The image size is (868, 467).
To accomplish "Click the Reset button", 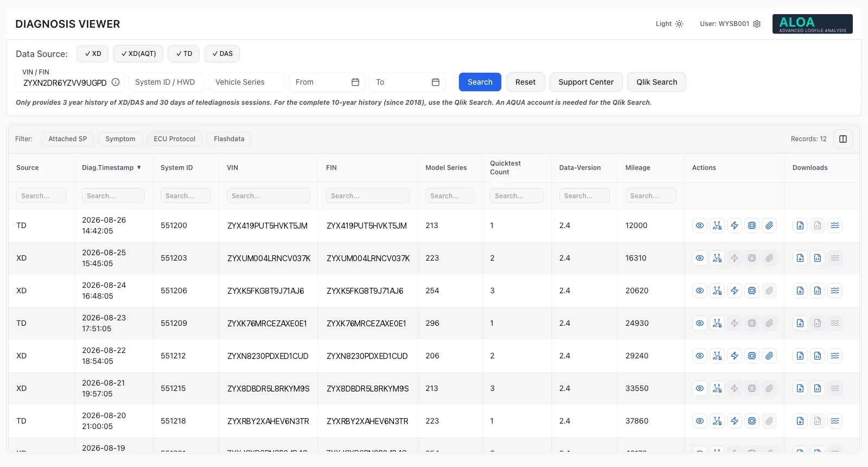I will coord(525,82).
